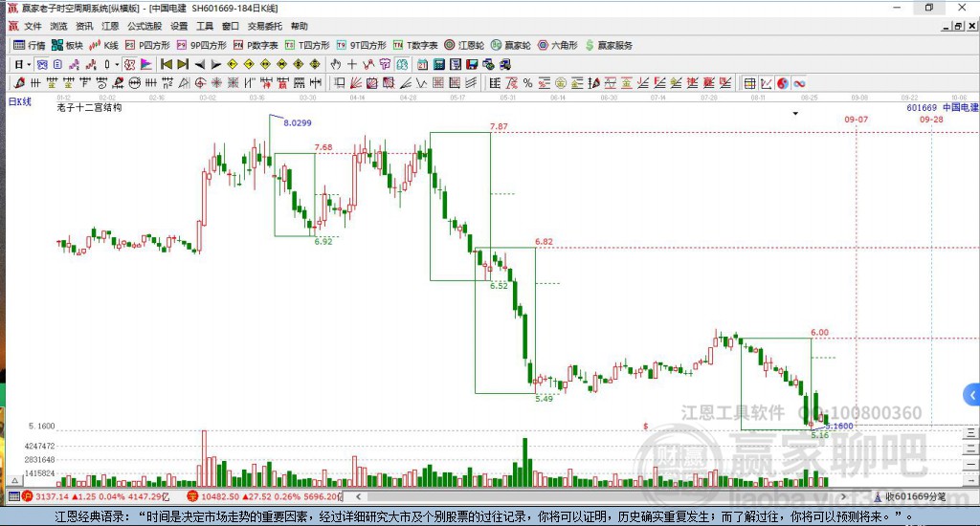The height and width of the screenshot is (526, 980).
Task: Click the 601669 中国电建 stock label
Action: [x=943, y=107]
